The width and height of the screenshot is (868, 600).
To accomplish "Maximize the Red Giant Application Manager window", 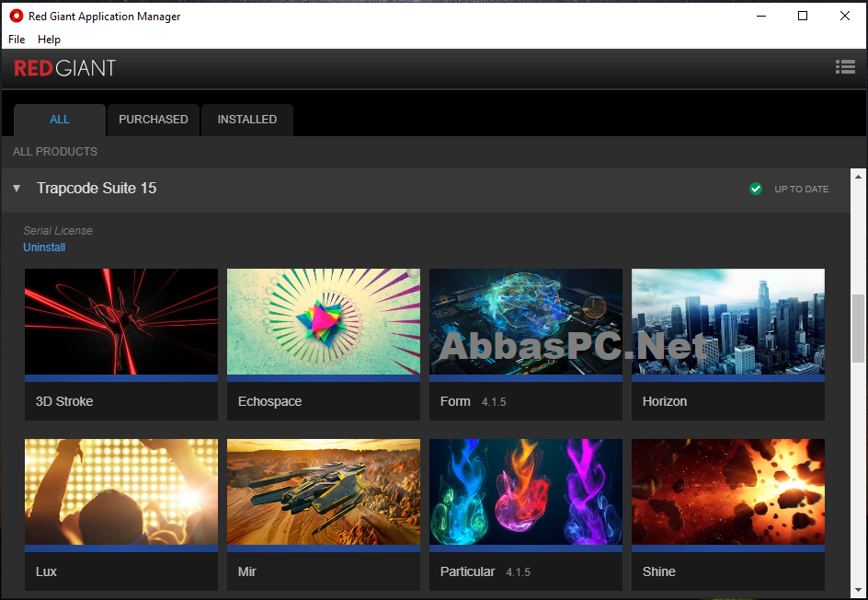I will pos(803,16).
